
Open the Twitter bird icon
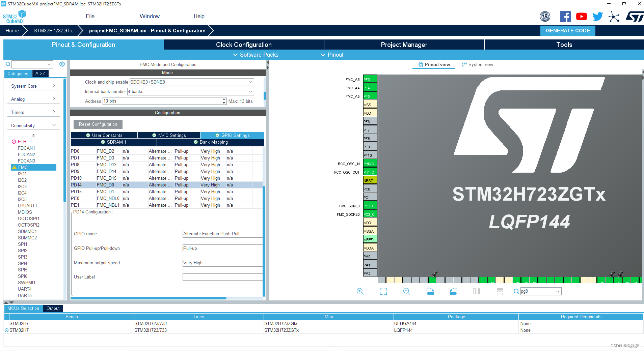point(597,17)
